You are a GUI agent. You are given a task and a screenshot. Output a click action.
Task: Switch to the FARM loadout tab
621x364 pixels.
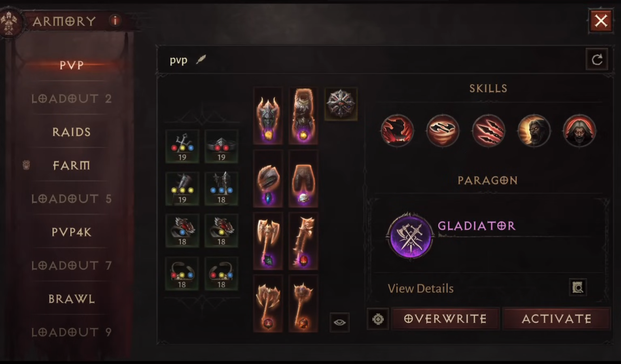coord(72,165)
